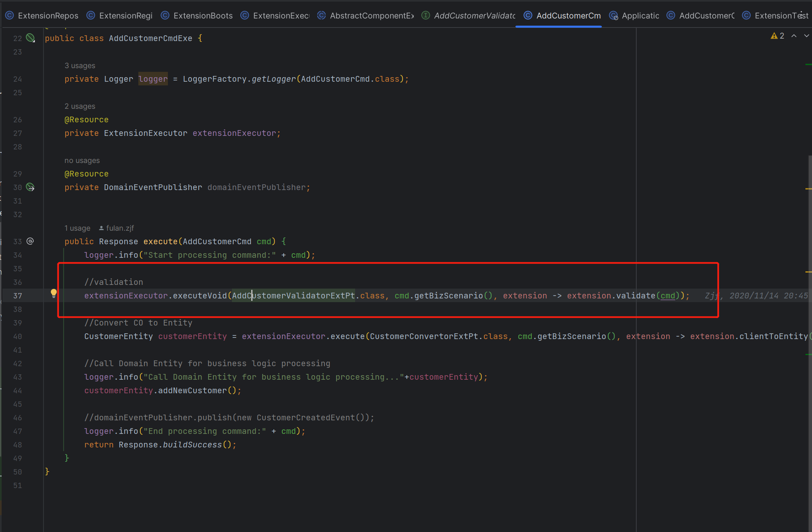Click the execute method name on line 33
This screenshot has width=812, height=532.
161,241
